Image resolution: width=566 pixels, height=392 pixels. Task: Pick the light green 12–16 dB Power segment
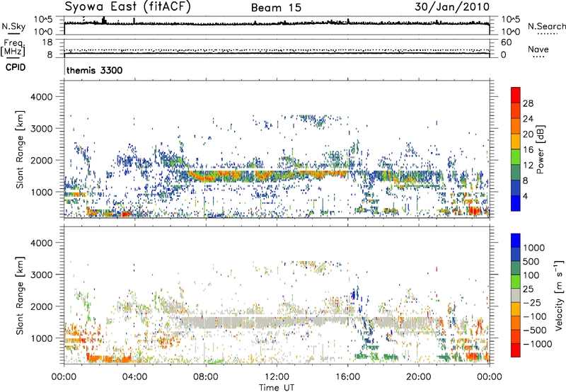(x=516, y=157)
